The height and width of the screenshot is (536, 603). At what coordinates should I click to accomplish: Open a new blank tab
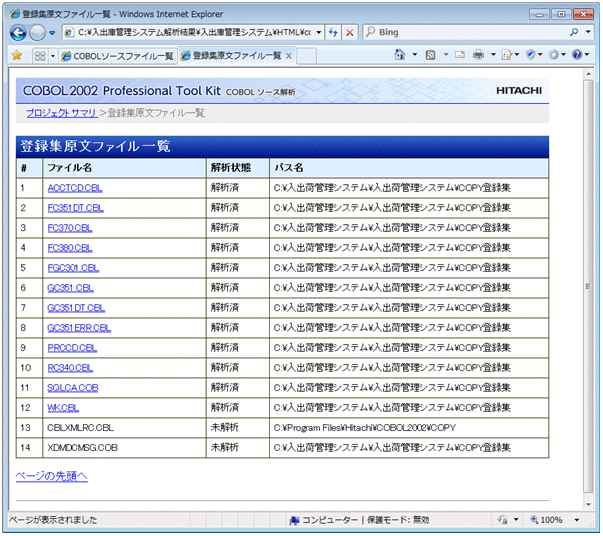tap(307, 56)
